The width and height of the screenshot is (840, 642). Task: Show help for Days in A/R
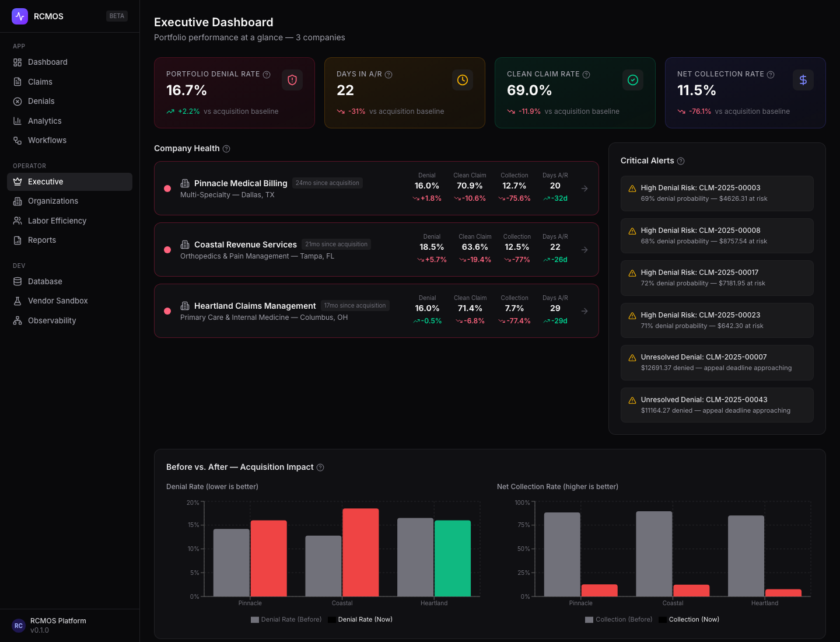(x=388, y=75)
